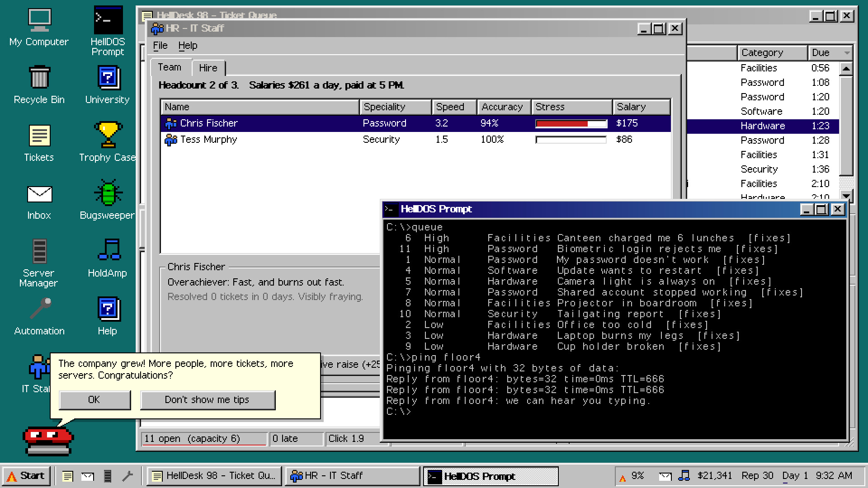This screenshot has width=868, height=488.
Task: Open the HoldAmp music icon
Action: 108,258
